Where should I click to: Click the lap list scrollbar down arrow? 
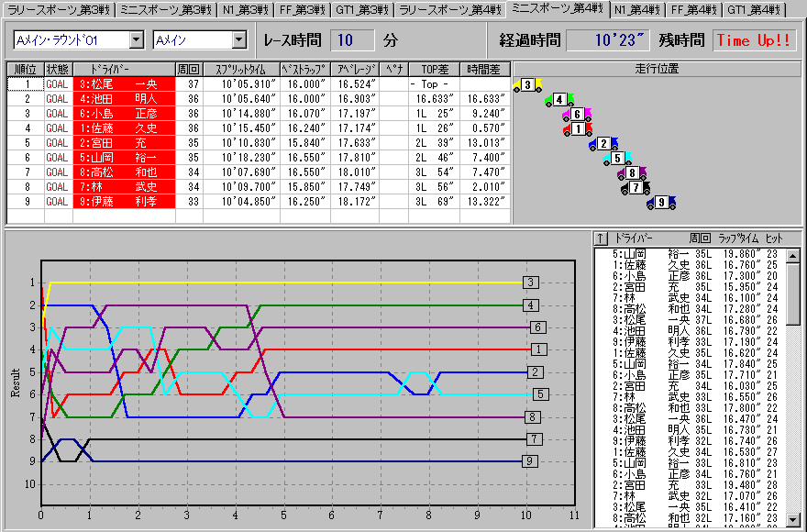pyautogui.click(x=792, y=519)
